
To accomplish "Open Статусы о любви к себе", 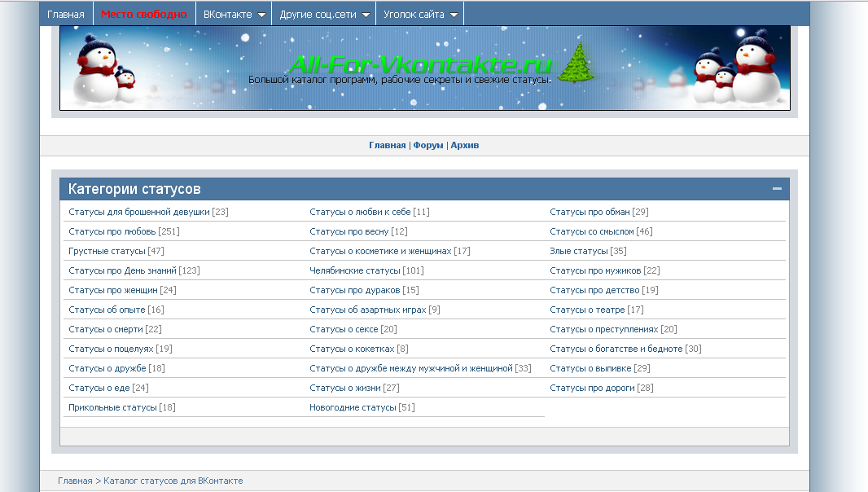I will [x=360, y=212].
